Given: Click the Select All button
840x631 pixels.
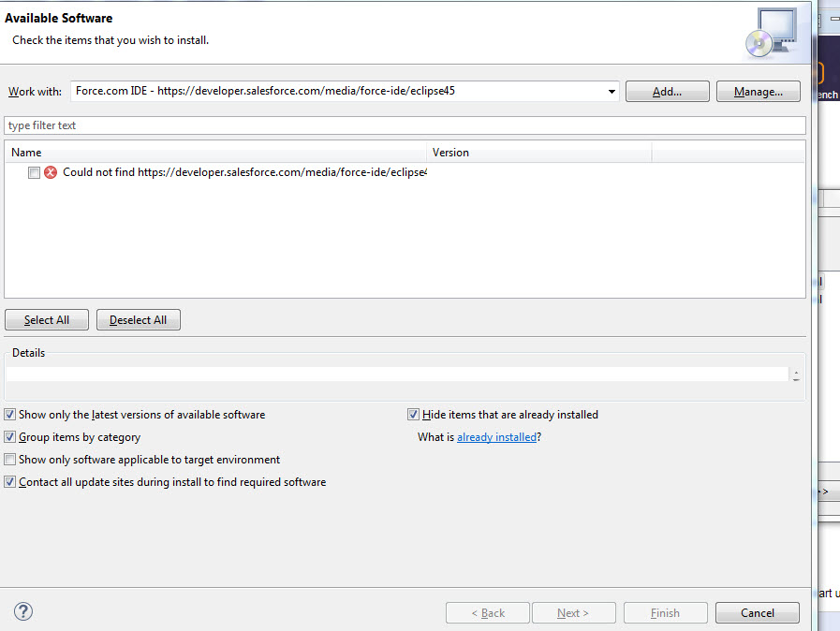Looking at the screenshot, I should (x=47, y=320).
